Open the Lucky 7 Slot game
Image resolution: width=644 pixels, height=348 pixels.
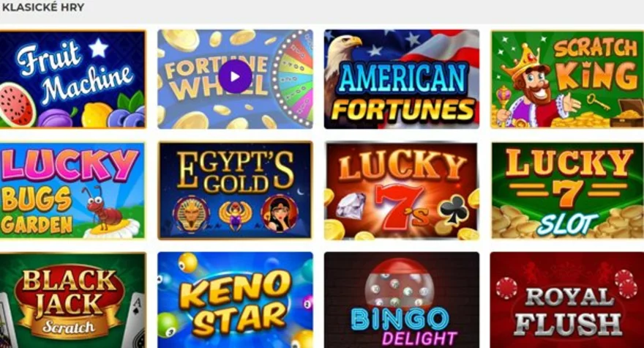point(567,190)
